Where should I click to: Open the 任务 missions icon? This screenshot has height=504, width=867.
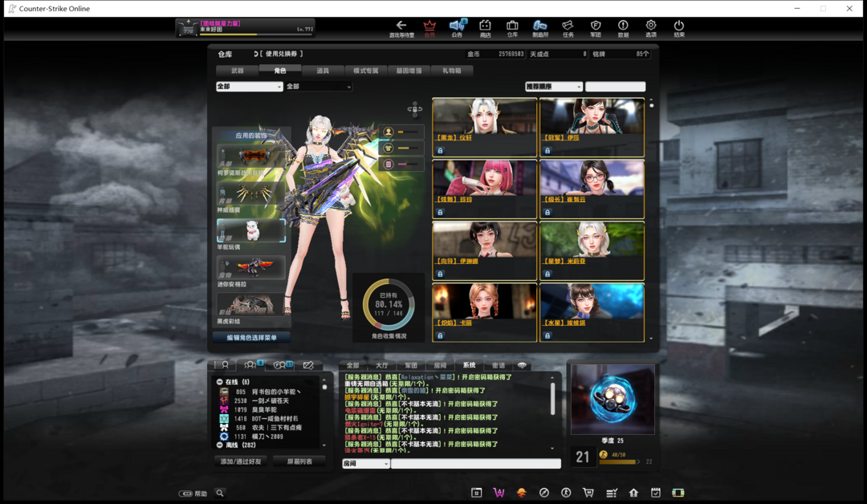pos(568,28)
